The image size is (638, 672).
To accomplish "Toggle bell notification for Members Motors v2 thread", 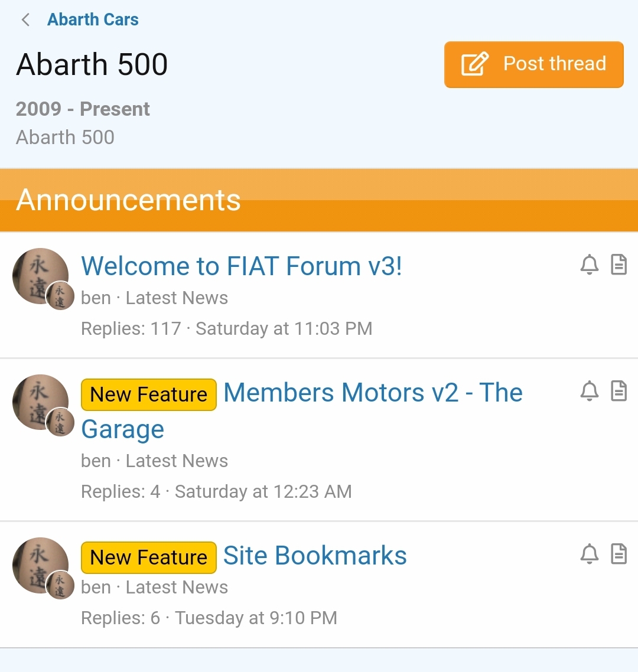I will [590, 391].
